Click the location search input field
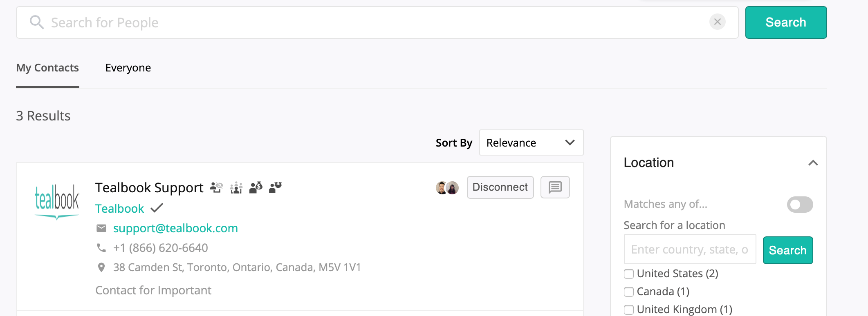This screenshot has width=868, height=316. click(689, 249)
